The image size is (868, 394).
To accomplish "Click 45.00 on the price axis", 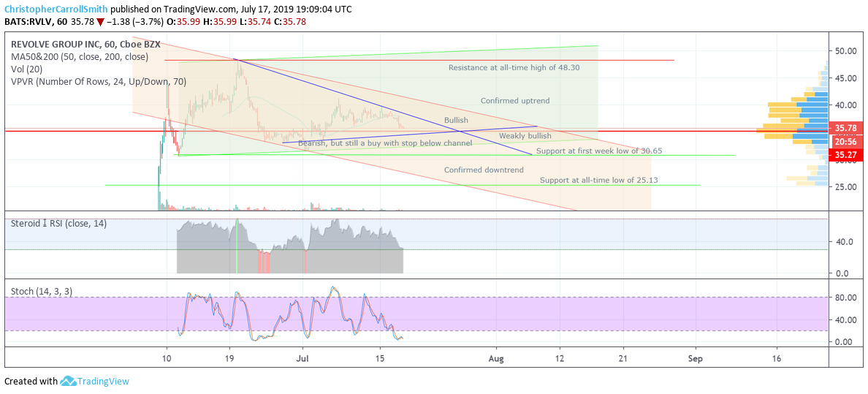I will 845,78.
